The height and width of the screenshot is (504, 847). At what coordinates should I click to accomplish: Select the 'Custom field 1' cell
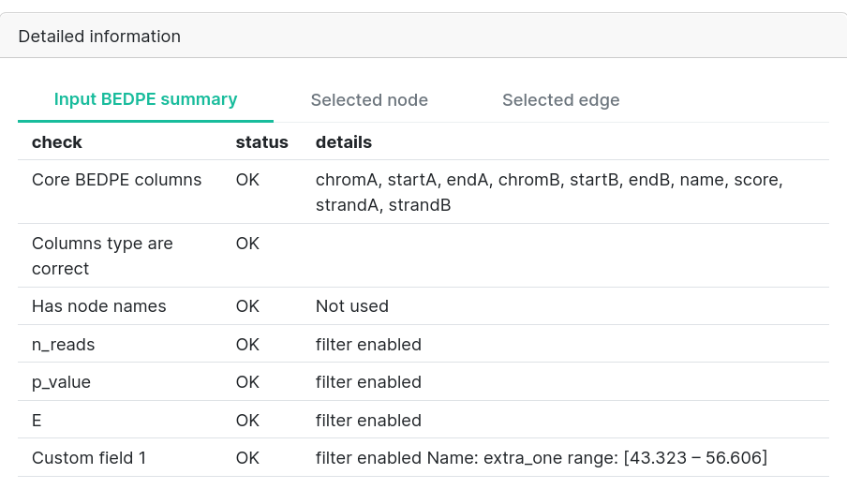pos(89,457)
